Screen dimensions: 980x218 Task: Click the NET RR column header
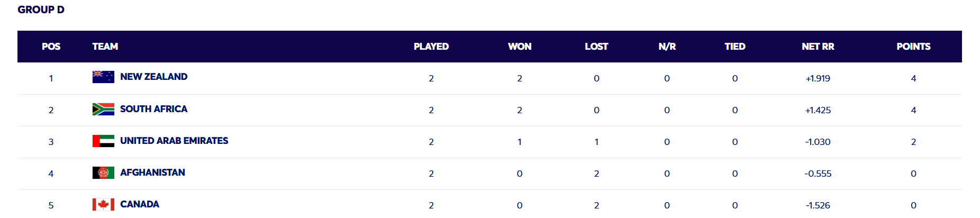(x=818, y=47)
